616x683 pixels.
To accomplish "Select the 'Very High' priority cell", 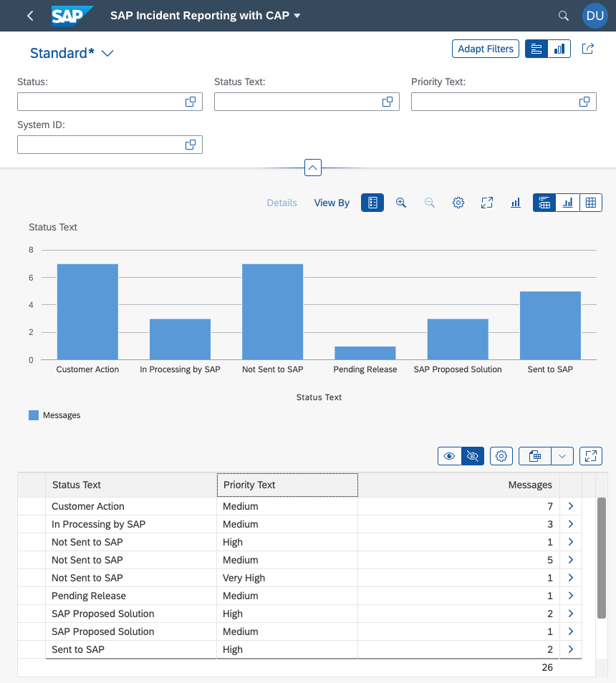I will (x=287, y=578).
